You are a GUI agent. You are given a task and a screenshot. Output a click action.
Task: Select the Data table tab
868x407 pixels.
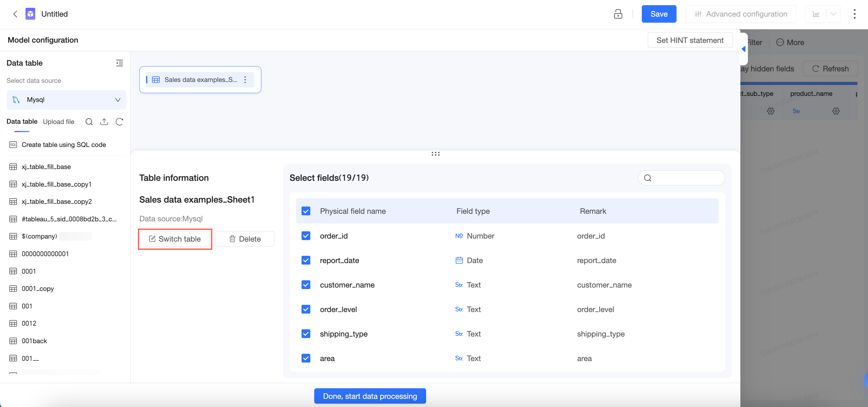pyautogui.click(x=21, y=122)
